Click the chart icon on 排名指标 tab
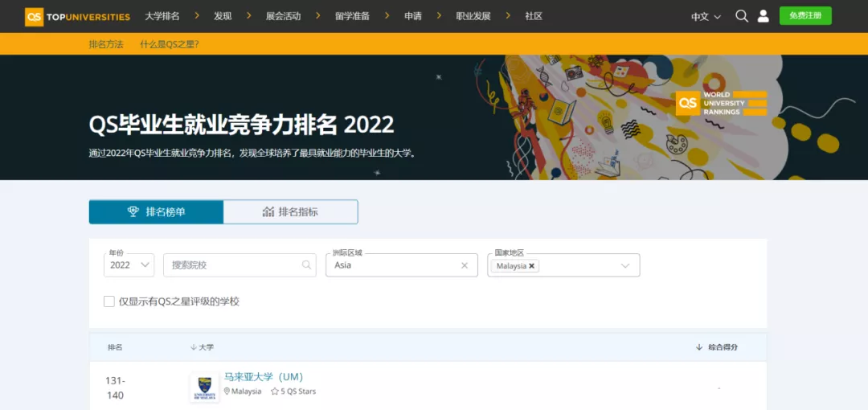This screenshot has height=410, width=868. tap(268, 211)
